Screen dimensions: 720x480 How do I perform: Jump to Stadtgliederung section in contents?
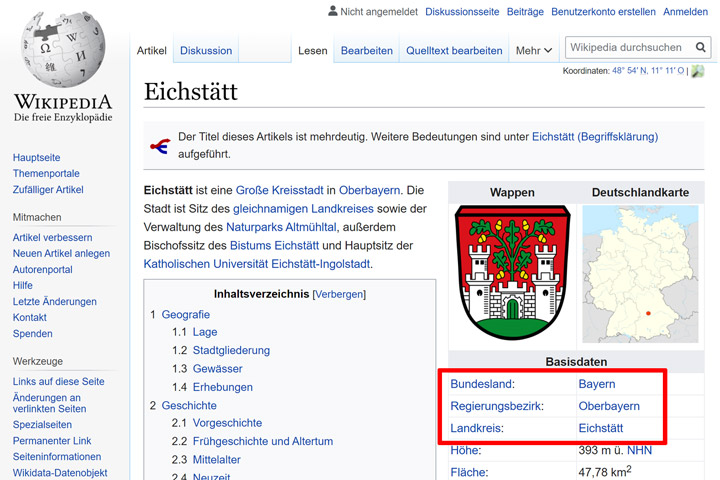coord(231,350)
